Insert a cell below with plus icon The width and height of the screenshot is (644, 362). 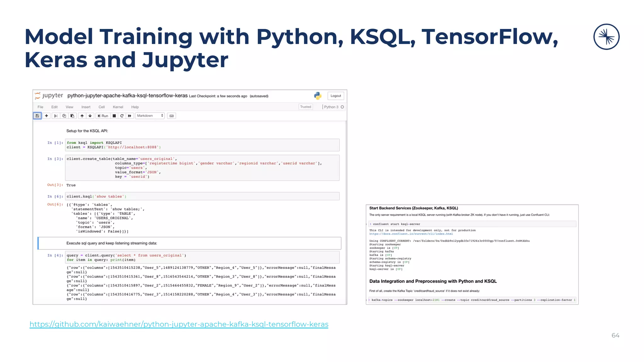pos(47,116)
